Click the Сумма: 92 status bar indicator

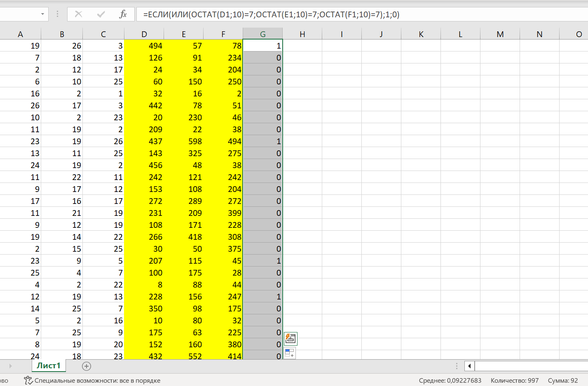coord(562,380)
